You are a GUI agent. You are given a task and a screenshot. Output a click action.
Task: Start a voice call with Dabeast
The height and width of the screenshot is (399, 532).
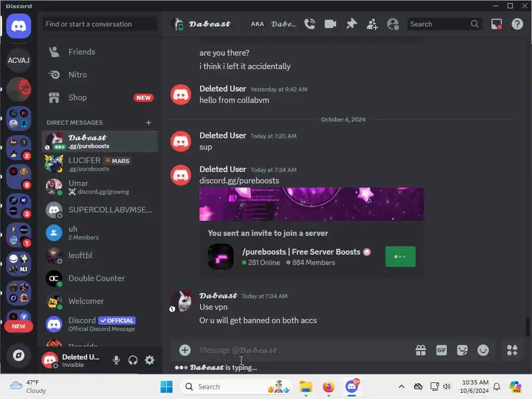pyautogui.click(x=310, y=24)
